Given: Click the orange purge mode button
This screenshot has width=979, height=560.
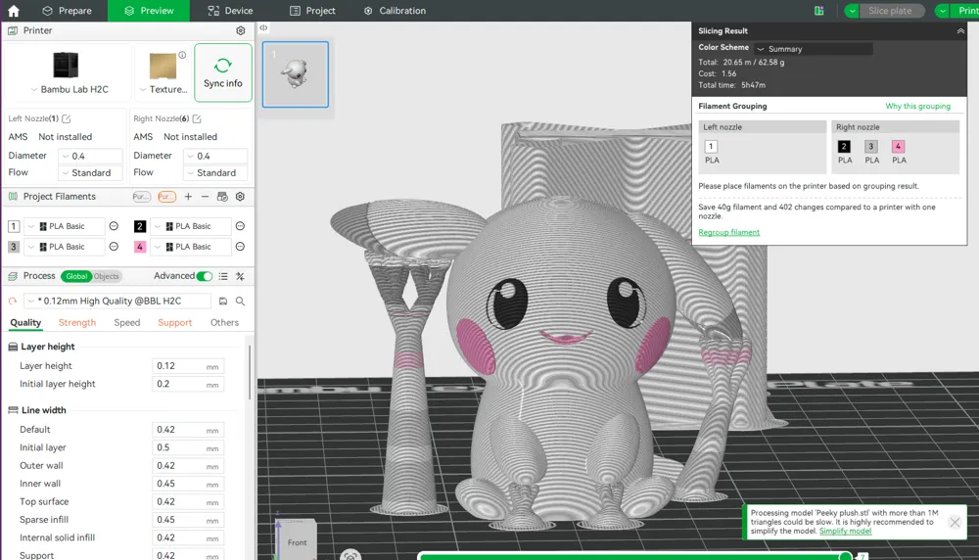Looking at the screenshot, I should (166, 197).
